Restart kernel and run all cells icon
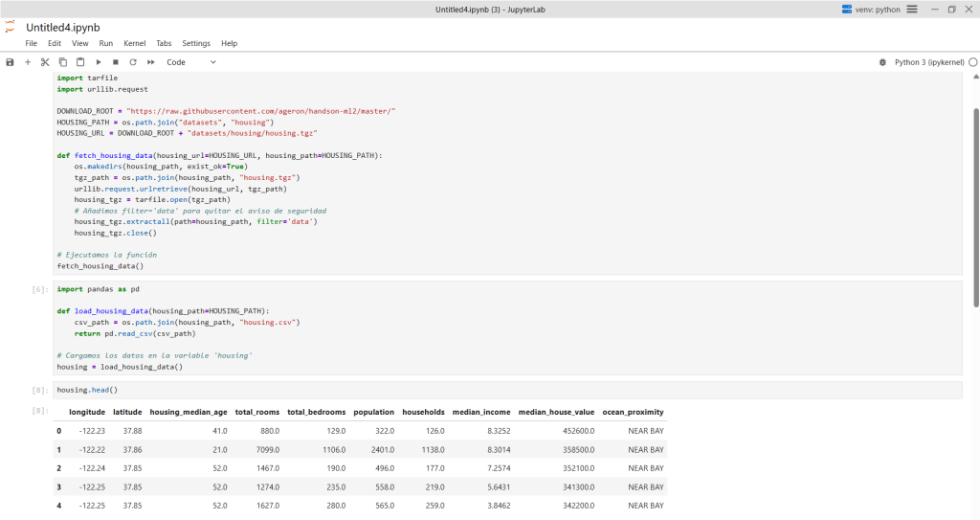The image size is (980, 520). [x=150, y=62]
